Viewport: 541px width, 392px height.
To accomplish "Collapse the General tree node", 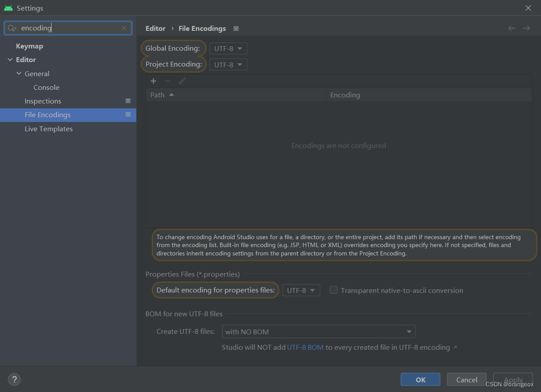I will point(19,74).
